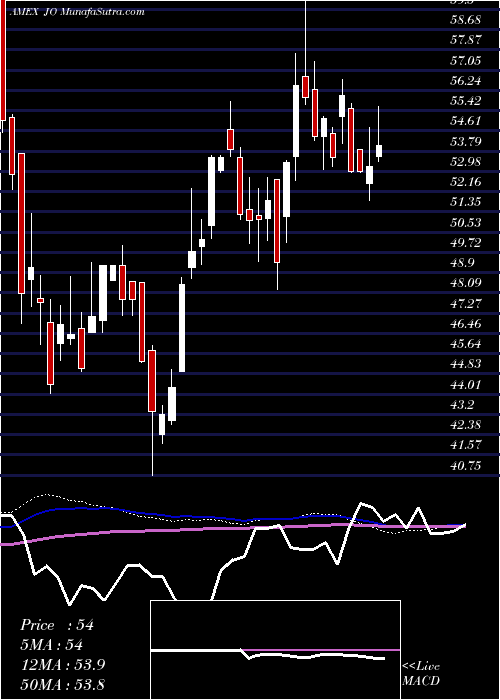The width and height of the screenshot is (500, 700).
Task: Open the boxed Live MACD inset chart
Action: [x=275, y=650]
